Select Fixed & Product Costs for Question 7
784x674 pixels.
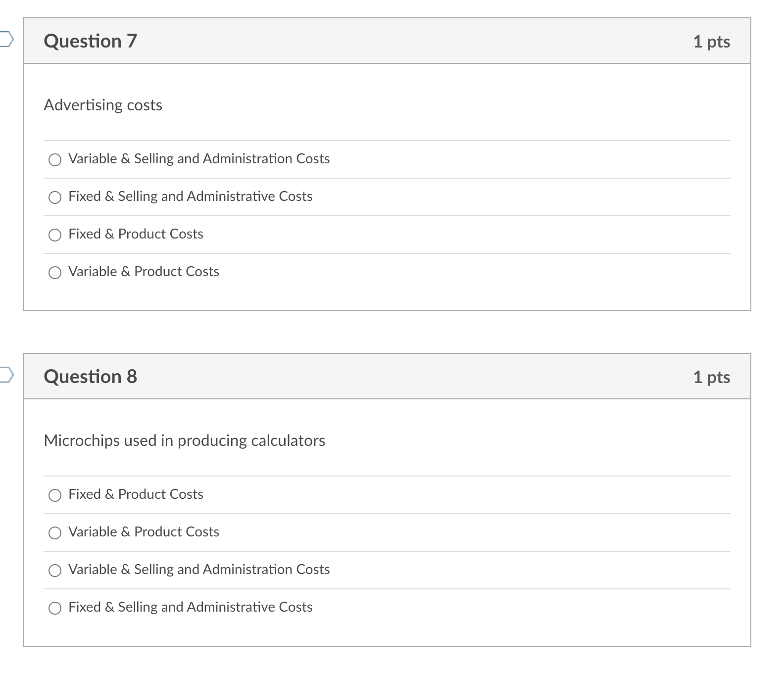[x=55, y=235]
